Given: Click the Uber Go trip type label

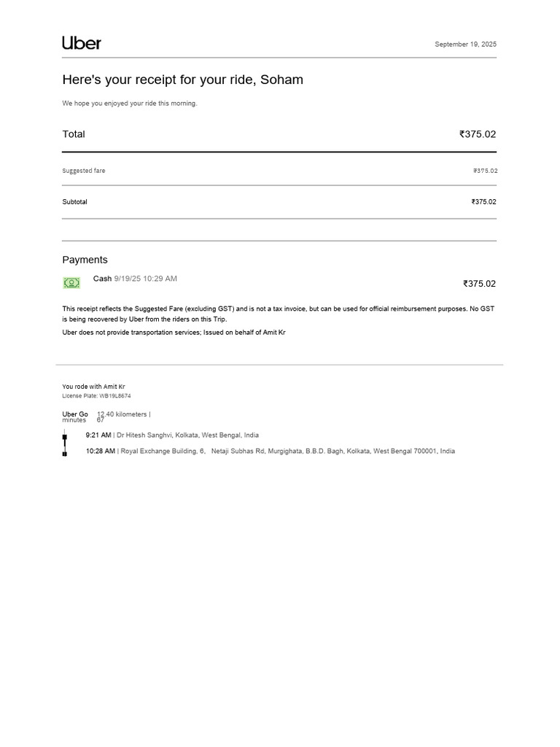Looking at the screenshot, I should point(75,414).
